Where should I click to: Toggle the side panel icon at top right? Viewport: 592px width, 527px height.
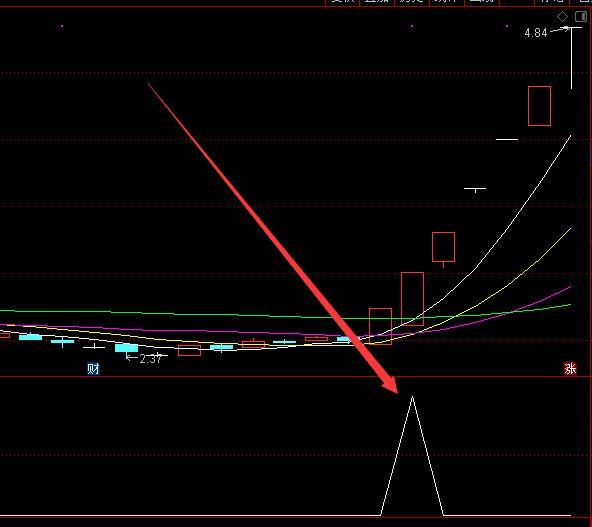pyautogui.click(x=581, y=16)
